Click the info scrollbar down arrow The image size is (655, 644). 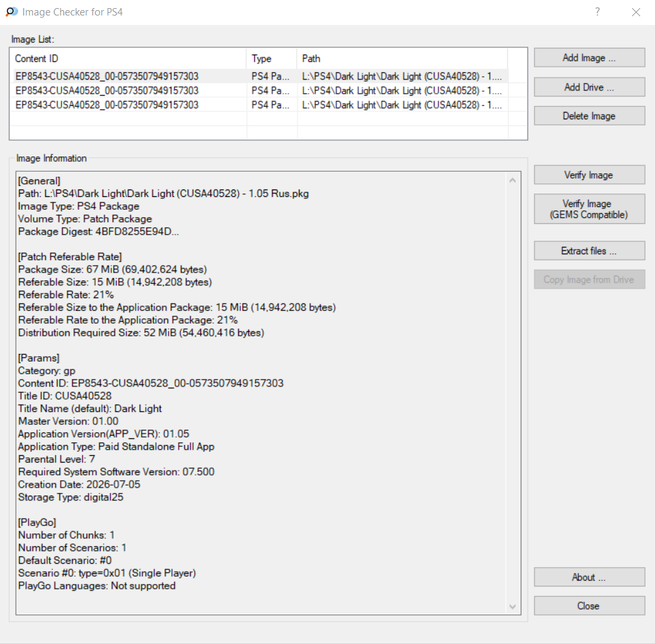pos(513,606)
